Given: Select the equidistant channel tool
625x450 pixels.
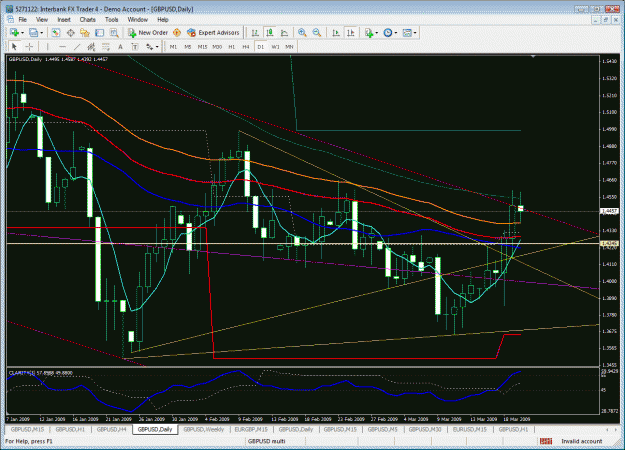Looking at the screenshot, I should coord(91,47).
